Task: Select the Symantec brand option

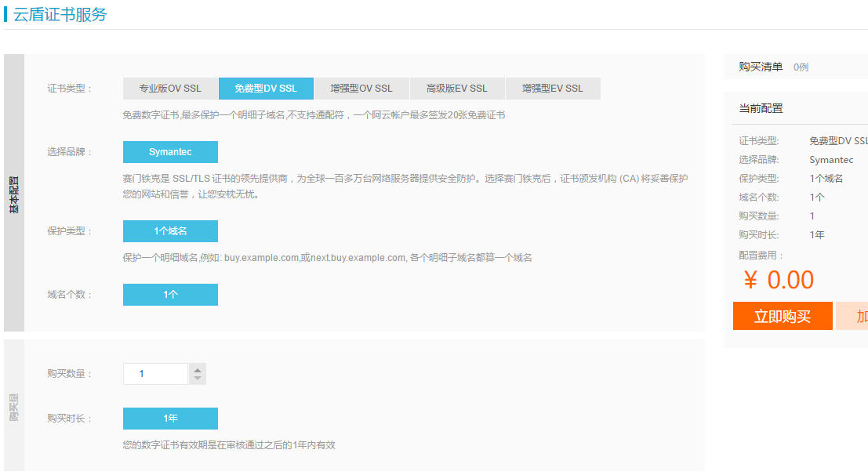Action: click(170, 152)
